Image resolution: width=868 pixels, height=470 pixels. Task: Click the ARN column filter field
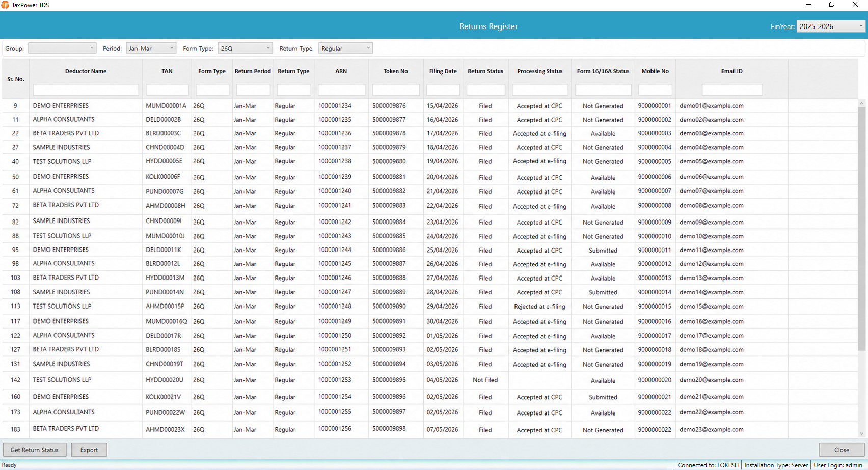point(341,90)
